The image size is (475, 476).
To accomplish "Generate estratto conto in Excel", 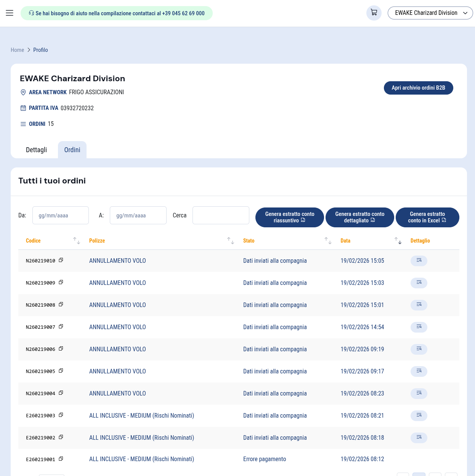I will pyautogui.click(x=427, y=217).
